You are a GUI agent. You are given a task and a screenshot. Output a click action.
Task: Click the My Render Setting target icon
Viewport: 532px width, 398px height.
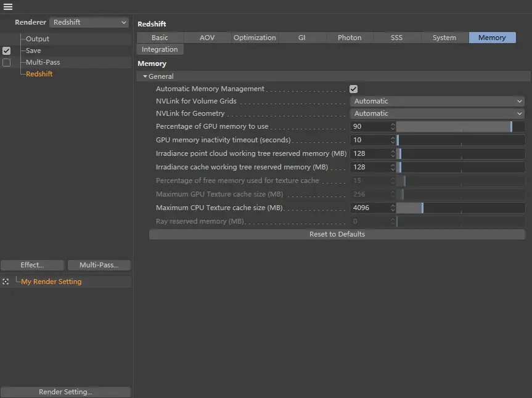[6, 282]
